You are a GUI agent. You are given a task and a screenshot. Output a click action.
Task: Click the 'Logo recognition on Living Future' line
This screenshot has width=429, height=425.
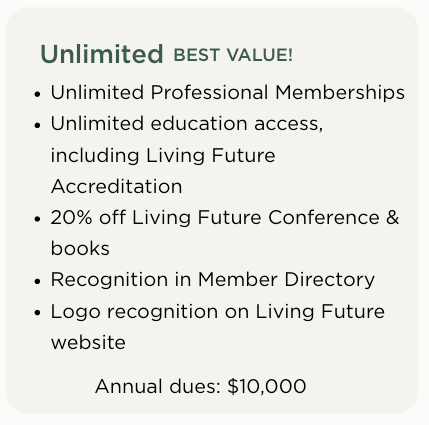(x=218, y=312)
